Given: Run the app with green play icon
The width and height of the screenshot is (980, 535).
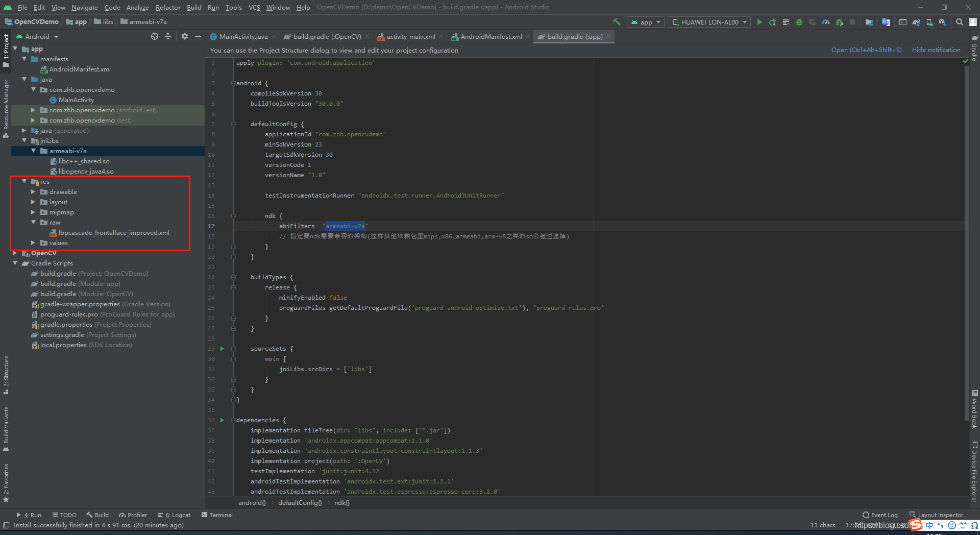Looking at the screenshot, I should click(x=759, y=22).
